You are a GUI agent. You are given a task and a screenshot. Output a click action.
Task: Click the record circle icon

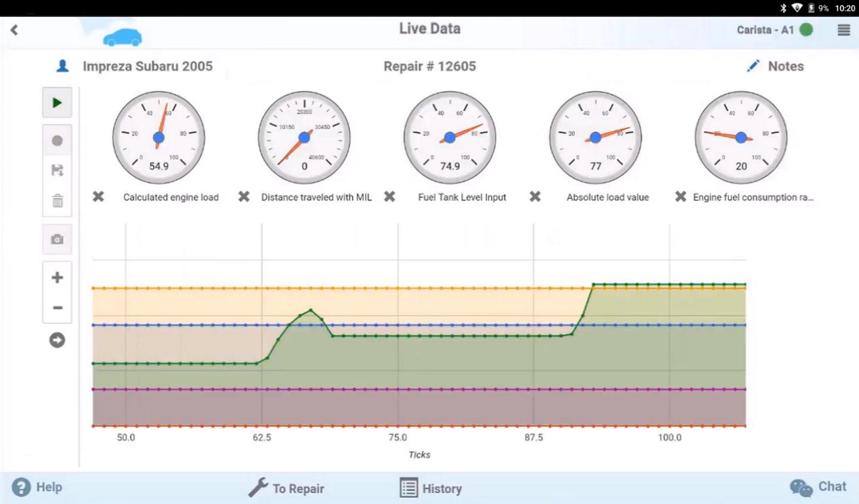click(x=57, y=141)
